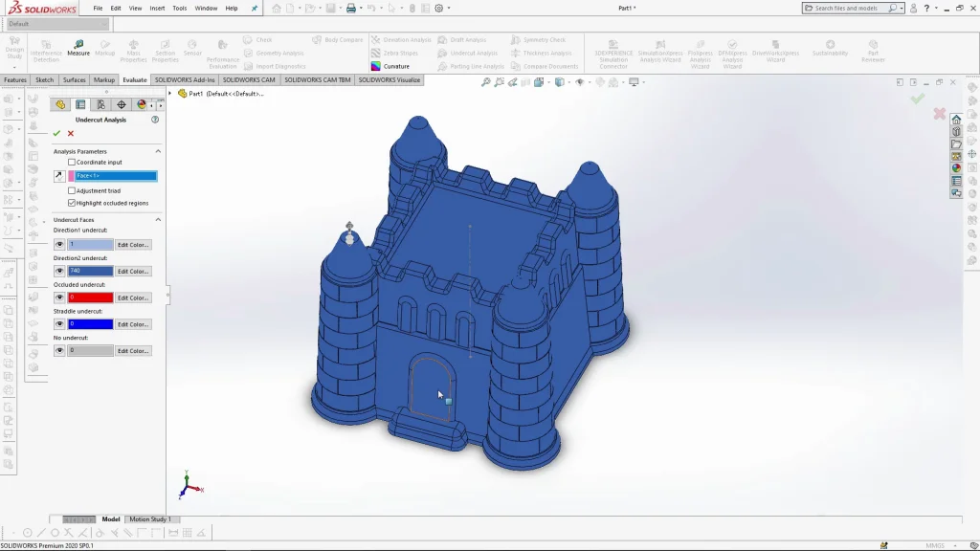Click Edit Color for Occluded undercut
This screenshot has width=980, height=551.
pos(133,298)
